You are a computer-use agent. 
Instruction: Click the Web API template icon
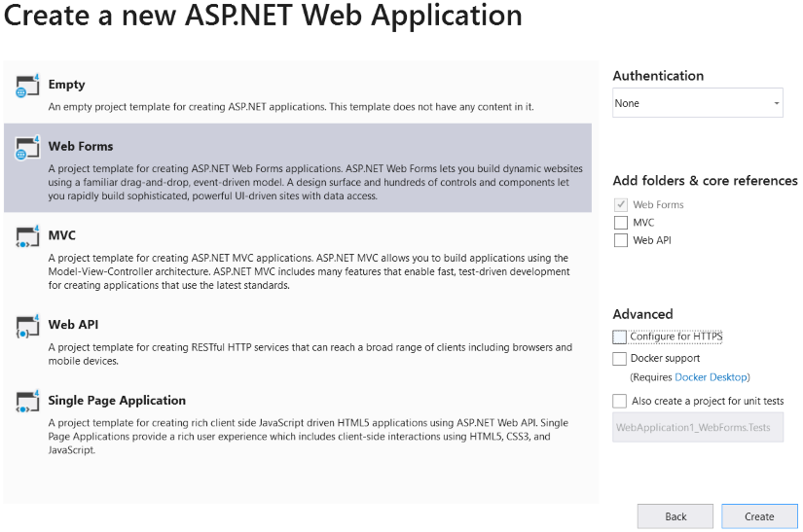pos(27,326)
